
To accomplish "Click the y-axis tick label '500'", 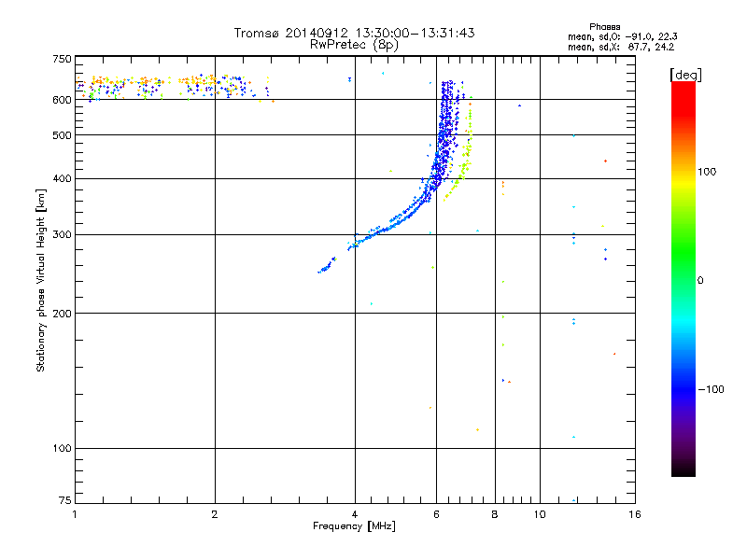I will coord(62,135).
